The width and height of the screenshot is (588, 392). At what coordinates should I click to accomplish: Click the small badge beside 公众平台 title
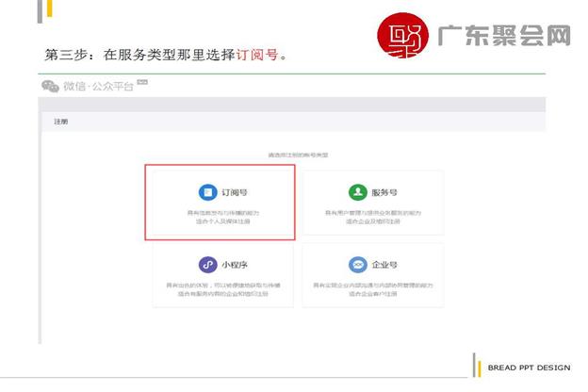(x=142, y=84)
